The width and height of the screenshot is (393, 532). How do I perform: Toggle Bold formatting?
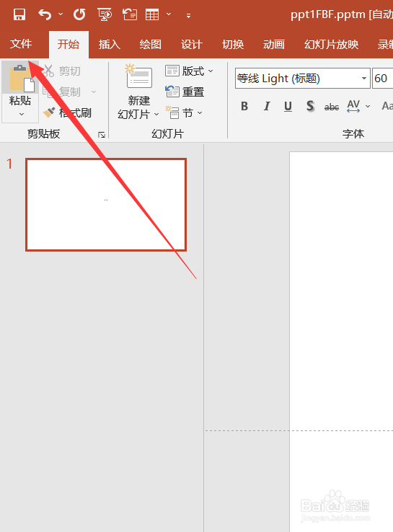point(244,107)
